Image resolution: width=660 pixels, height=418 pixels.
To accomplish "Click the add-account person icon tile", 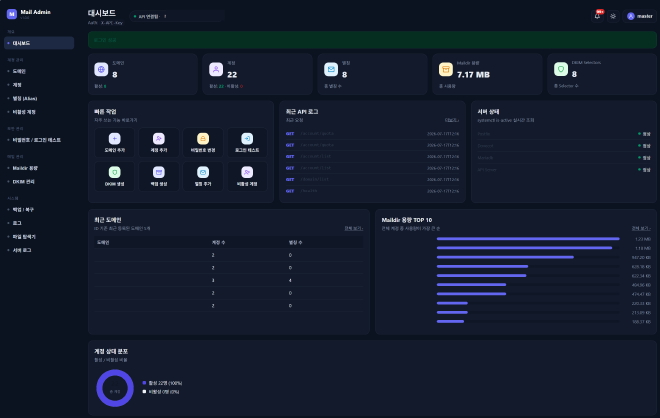I will point(159,143).
